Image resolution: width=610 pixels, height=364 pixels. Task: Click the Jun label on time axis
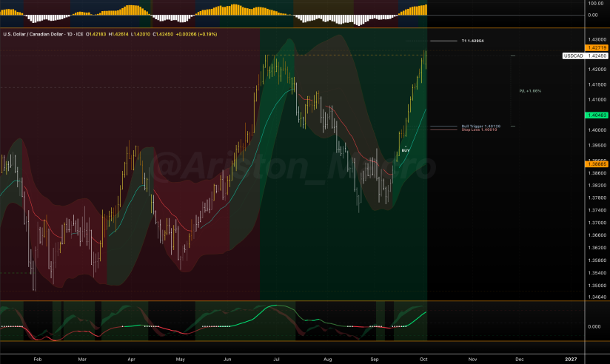227,360
